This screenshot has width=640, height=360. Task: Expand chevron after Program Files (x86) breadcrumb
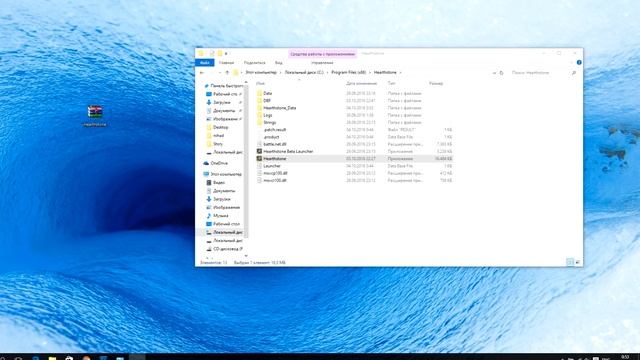370,73
